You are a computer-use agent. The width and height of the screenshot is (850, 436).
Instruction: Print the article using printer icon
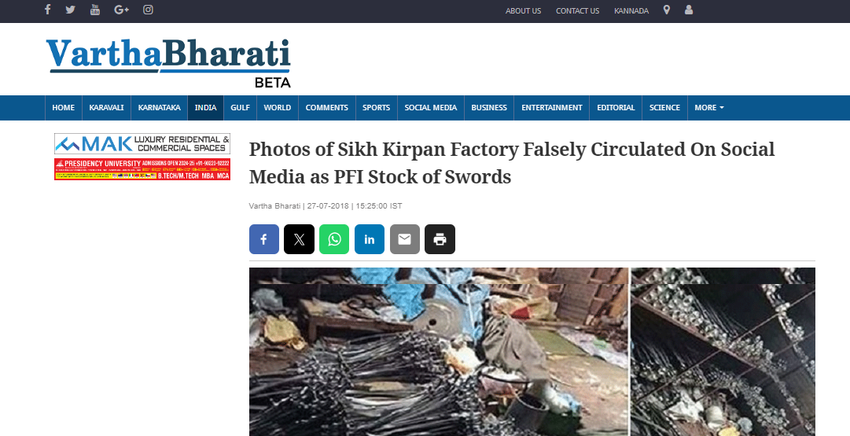440,239
